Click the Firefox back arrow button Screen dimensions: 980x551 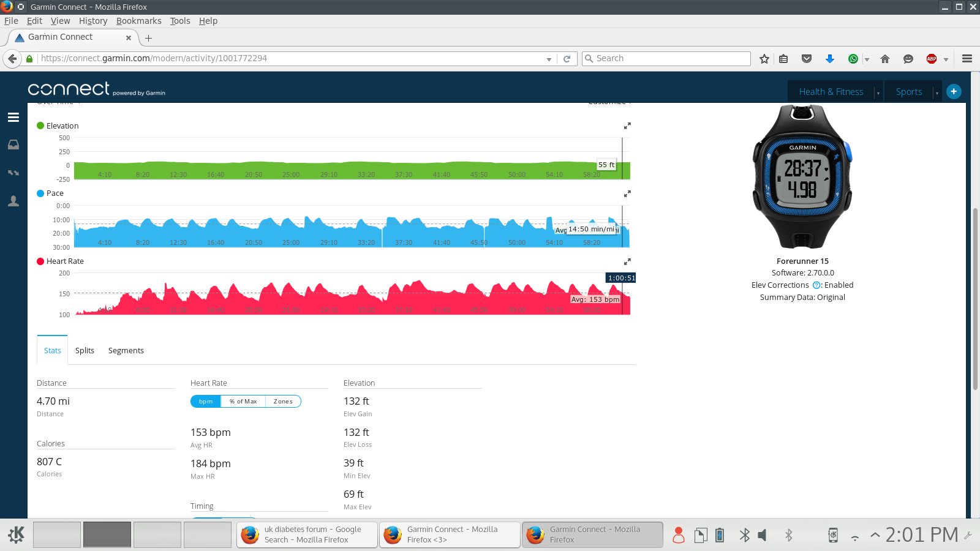point(12,59)
